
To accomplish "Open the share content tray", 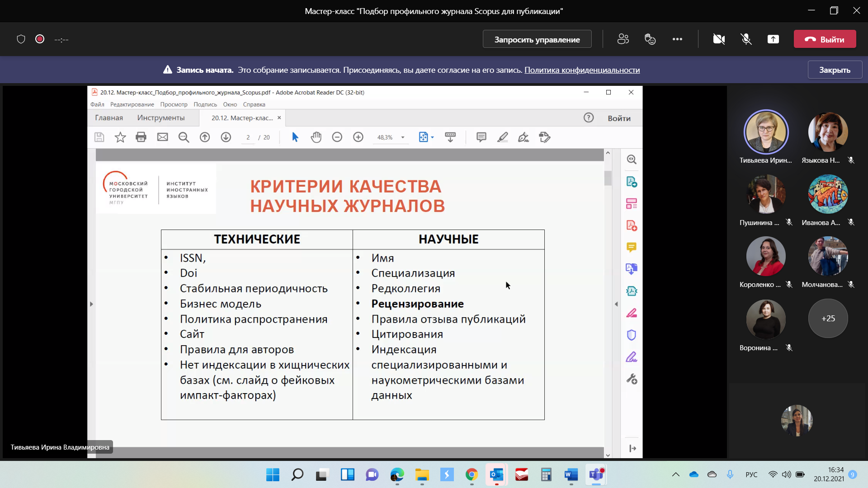I will [773, 39].
